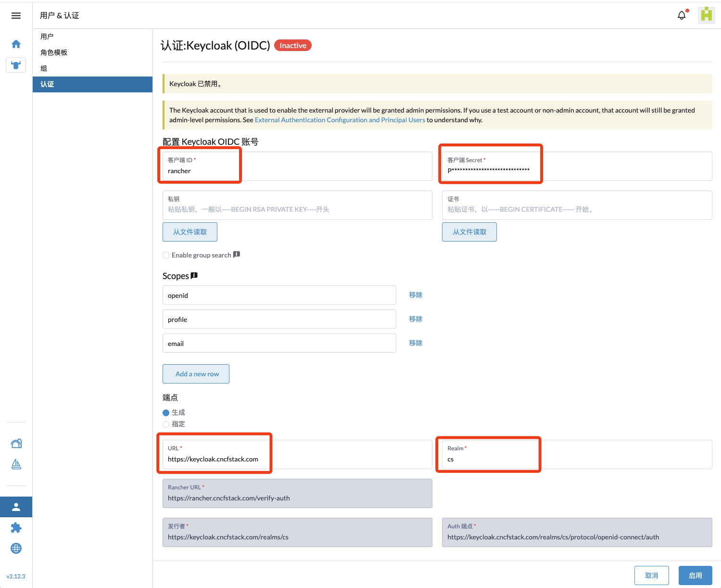
Task: Click into the Realm input field
Action: (576, 460)
